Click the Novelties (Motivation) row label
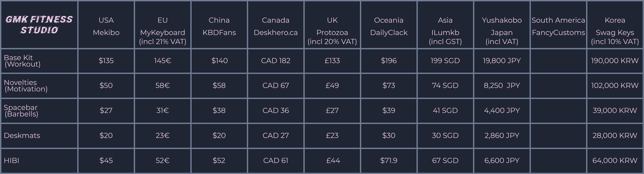The image size is (644, 174). pos(26,86)
